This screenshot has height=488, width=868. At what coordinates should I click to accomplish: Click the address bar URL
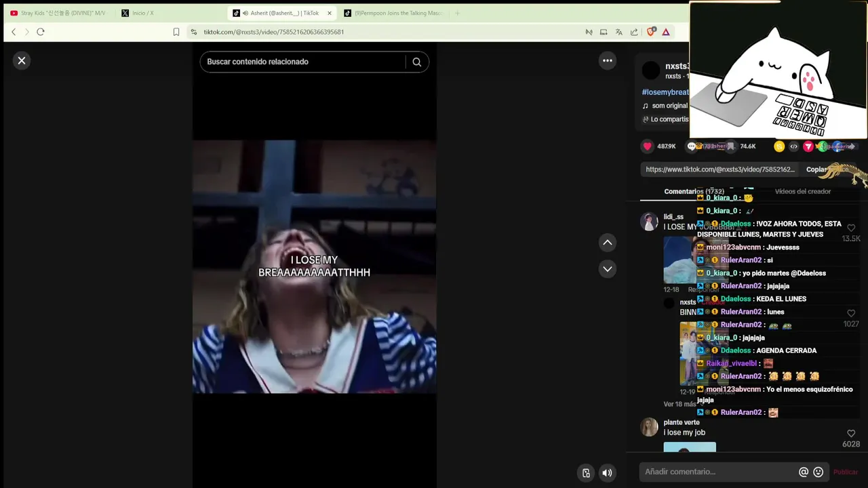[x=273, y=32]
